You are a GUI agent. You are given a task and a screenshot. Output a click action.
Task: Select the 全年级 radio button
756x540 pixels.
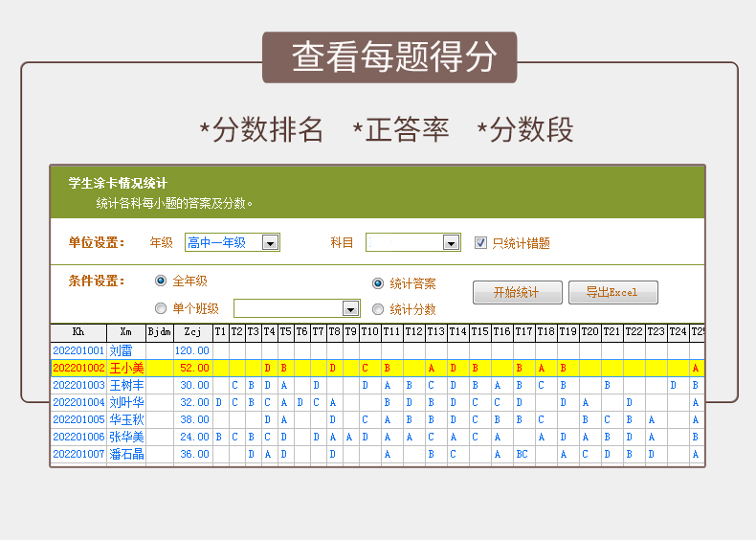[x=161, y=281]
